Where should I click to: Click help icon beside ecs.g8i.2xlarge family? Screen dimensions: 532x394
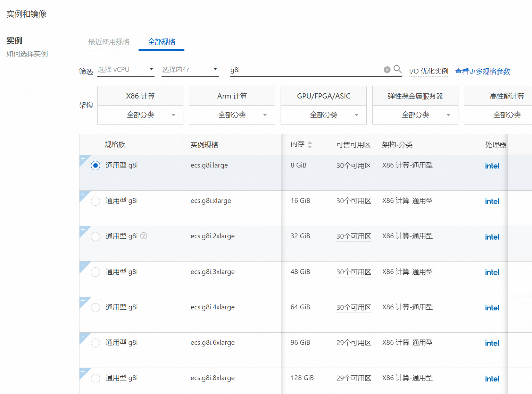coord(144,236)
